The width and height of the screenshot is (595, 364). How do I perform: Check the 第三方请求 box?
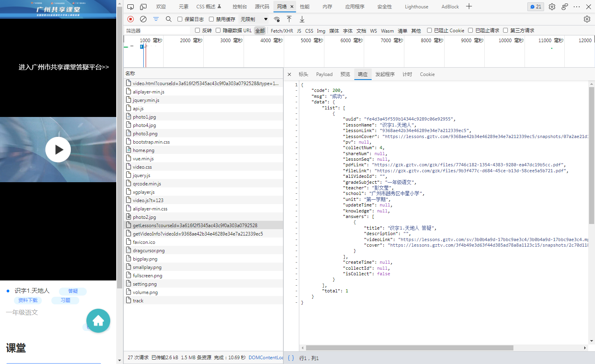(505, 30)
